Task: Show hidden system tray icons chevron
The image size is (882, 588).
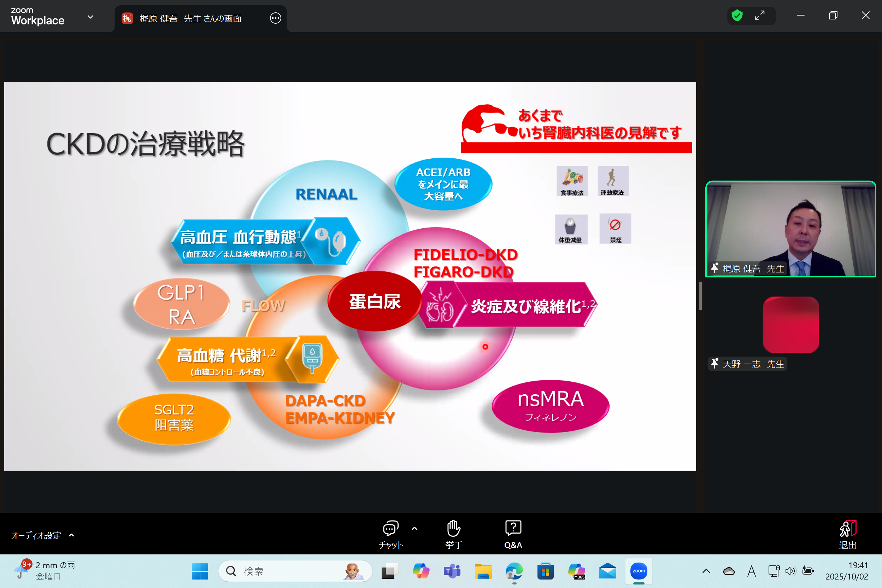Action: [706, 571]
